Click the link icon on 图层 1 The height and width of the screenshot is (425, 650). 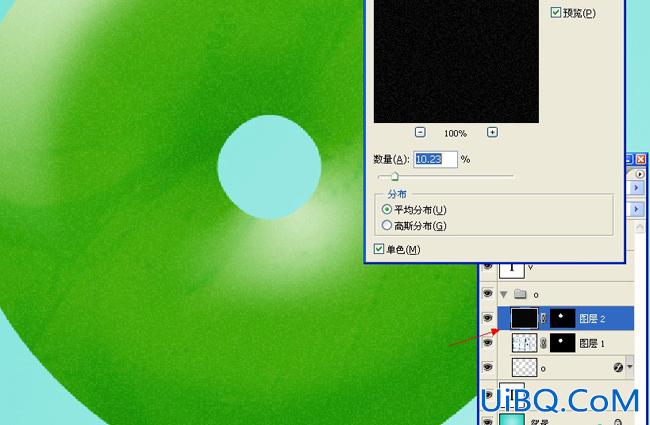tap(544, 343)
